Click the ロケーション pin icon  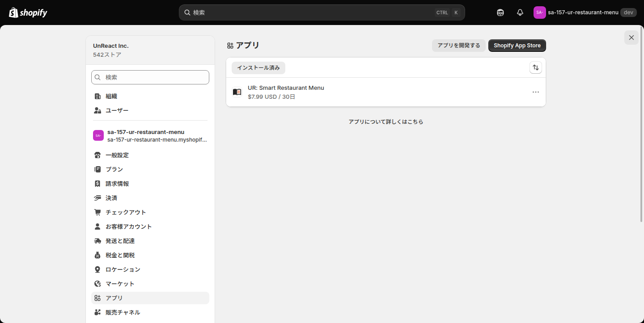click(x=97, y=269)
